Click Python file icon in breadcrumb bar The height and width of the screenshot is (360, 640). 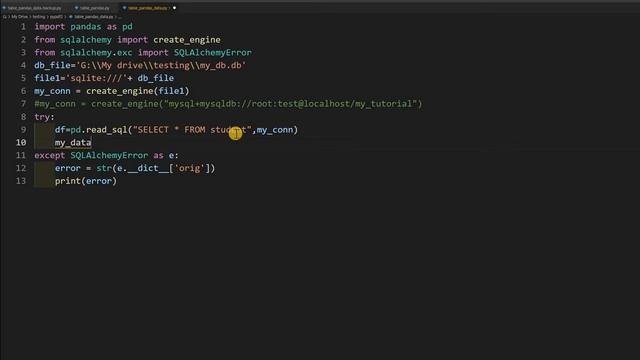click(71, 17)
